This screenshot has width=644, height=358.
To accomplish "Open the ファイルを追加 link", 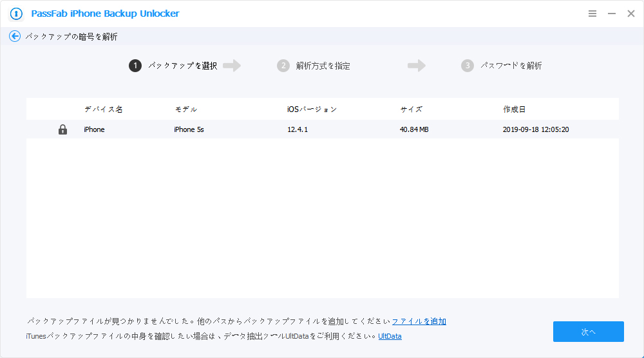I will 419,321.
